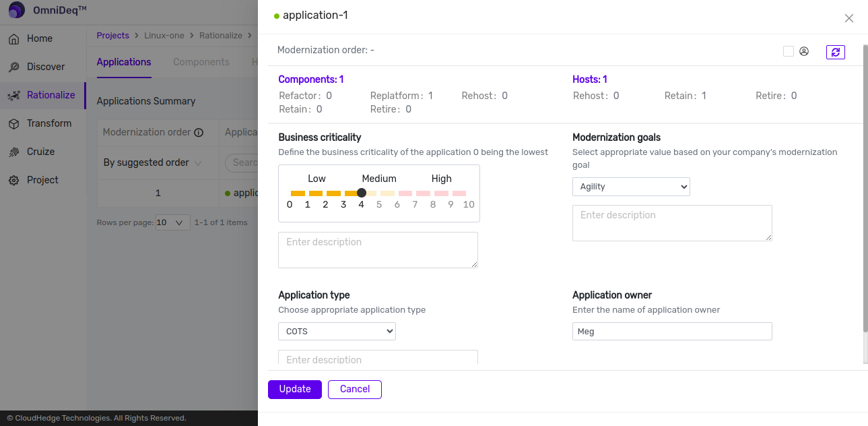Click the Cancel button
The height and width of the screenshot is (426, 868).
coord(355,390)
